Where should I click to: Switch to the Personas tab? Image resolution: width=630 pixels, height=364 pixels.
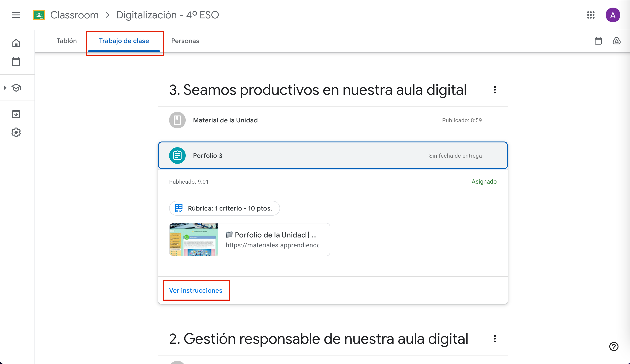pos(185,41)
